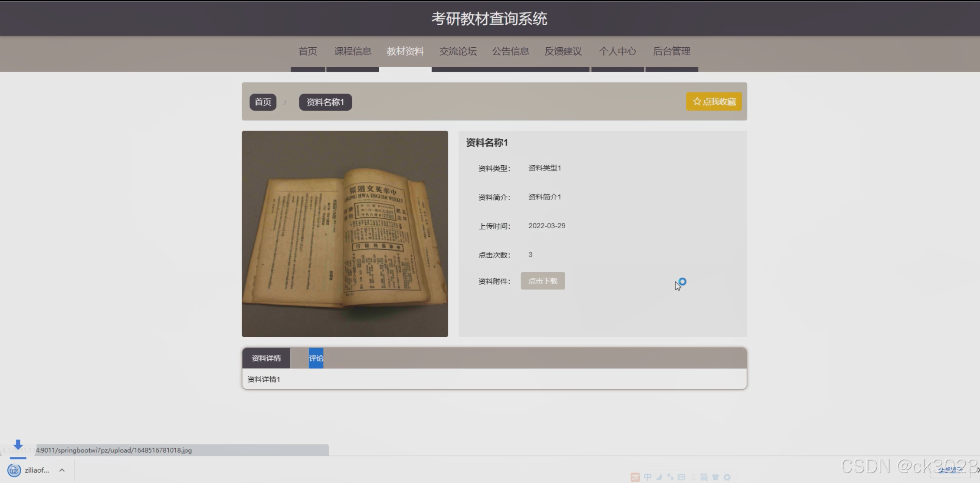Select the 资料详情 tab
Image resolution: width=980 pixels, height=483 pixels.
[x=266, y=358]
